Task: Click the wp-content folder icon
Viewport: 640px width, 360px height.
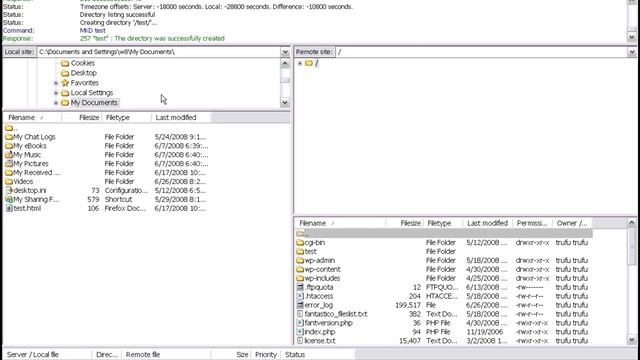Action: (300, 269)
